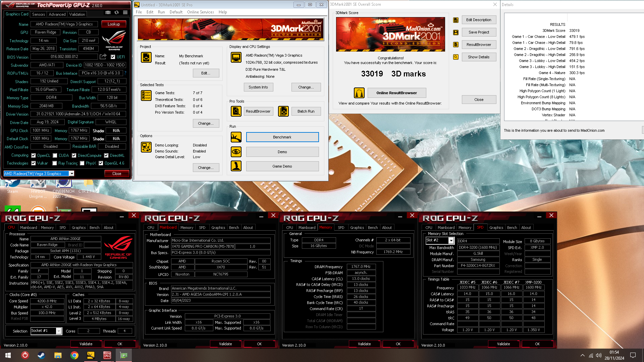Click the Save Project floppy icon
Image resolution: width=644 pixels, height=362 pixels.
[456, 33]
